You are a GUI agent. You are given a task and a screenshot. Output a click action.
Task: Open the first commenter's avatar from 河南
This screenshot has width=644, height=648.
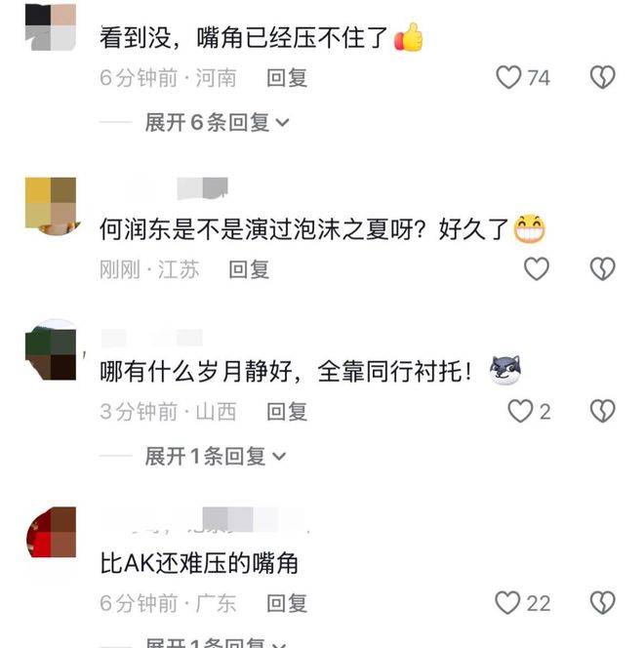51,27
